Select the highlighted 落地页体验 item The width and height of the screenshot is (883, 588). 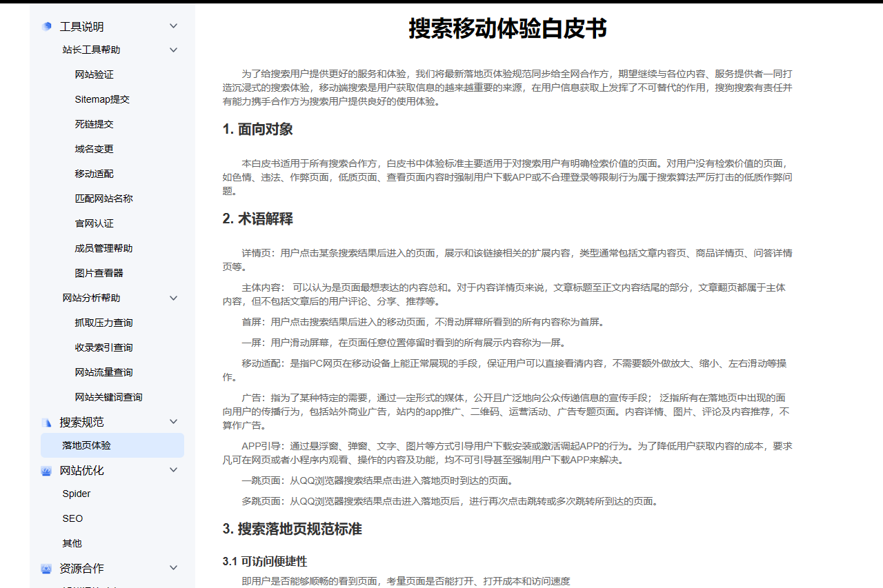tap(112, 445)
